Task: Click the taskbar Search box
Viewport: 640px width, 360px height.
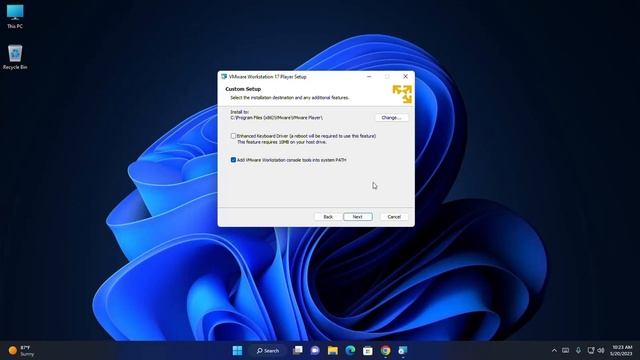Action: tap(268, 351)
